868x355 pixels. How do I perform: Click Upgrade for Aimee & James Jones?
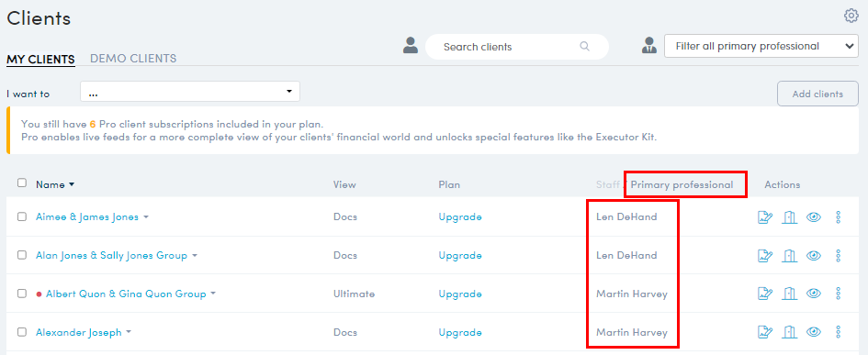(460, 216)
